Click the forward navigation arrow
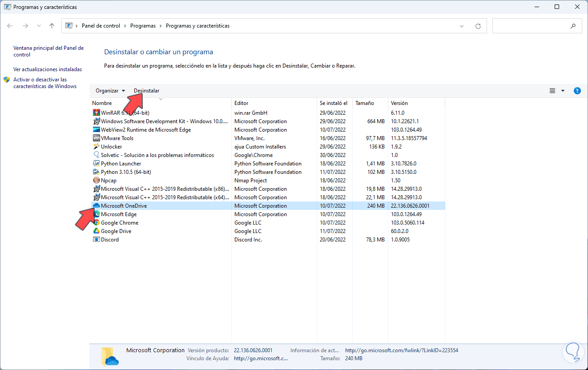This screenshot has height=370, width=588. (x=25, y=26)
